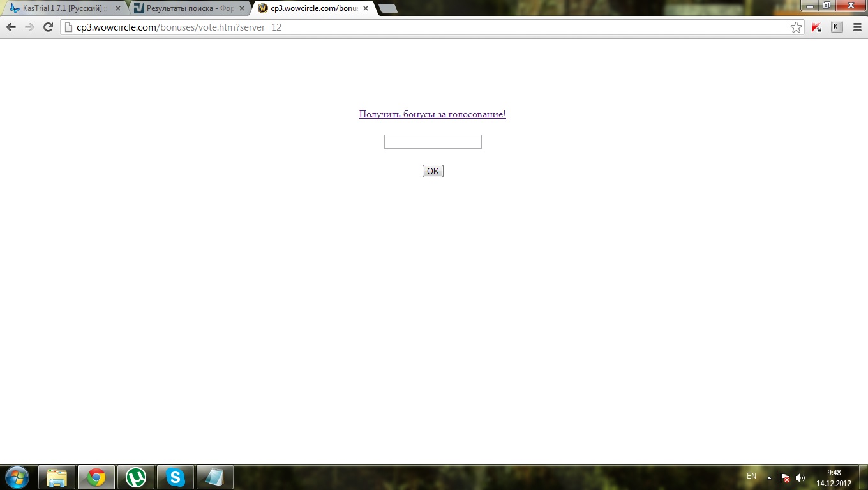Screen dimensions: 868x490
Task: Reload the current page
Action: 48,27
